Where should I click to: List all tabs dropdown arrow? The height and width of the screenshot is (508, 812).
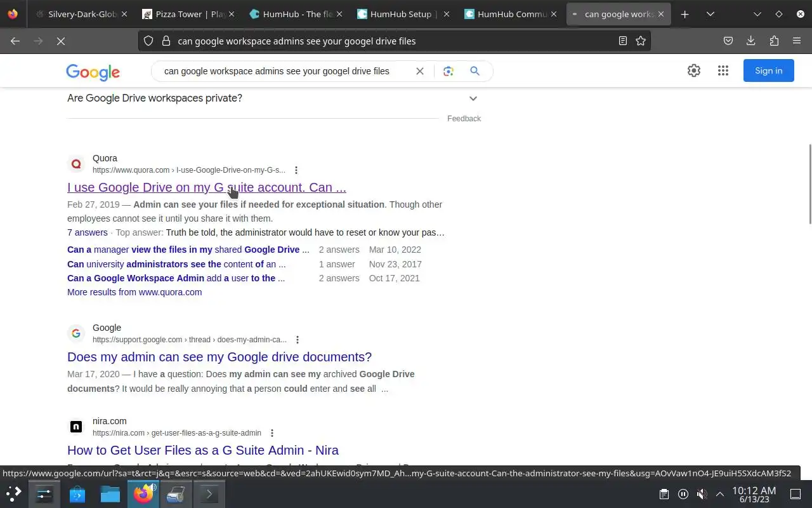tap(710, 14)
